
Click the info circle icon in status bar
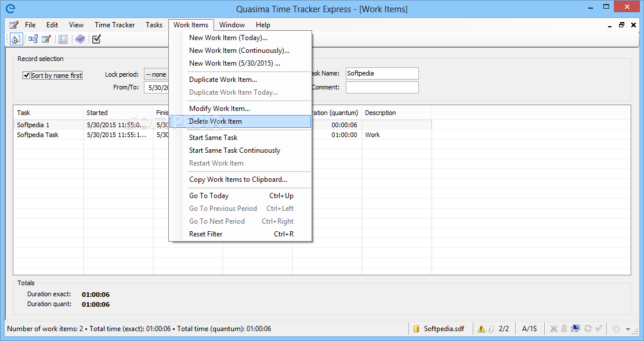pos(490,329)
